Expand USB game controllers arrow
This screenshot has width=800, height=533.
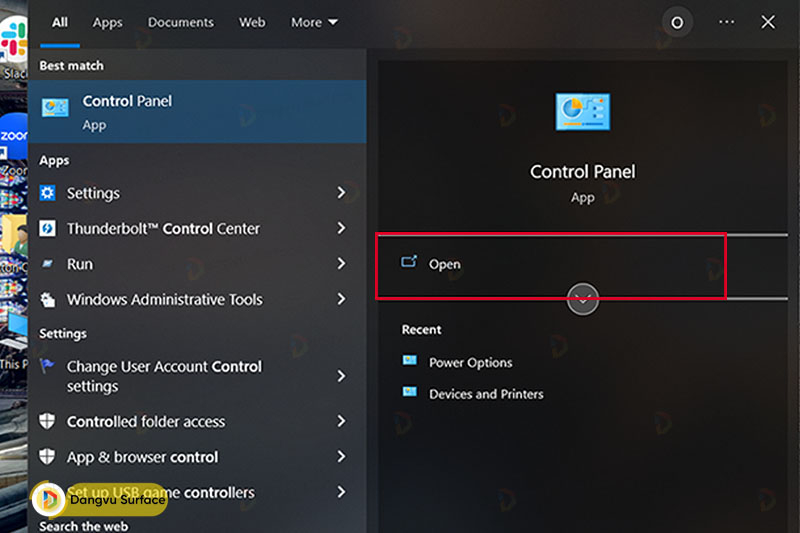click(x=341, y=492)
